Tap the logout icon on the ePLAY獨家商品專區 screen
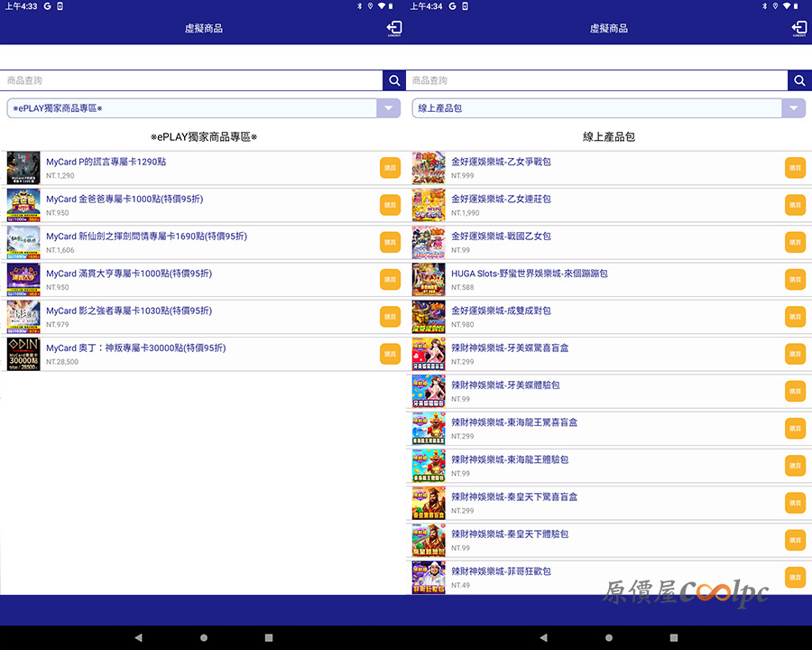 394,28
